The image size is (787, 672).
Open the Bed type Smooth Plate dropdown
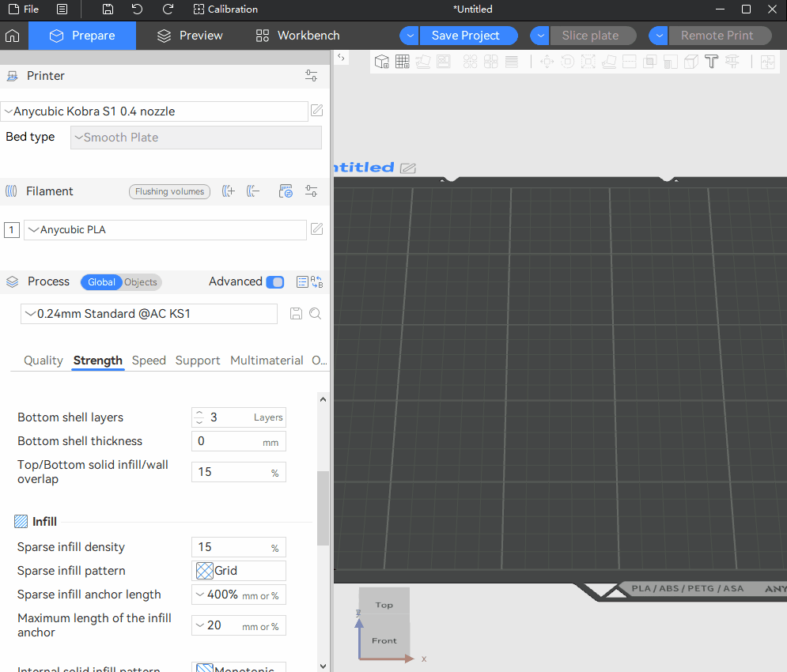pyautogui.click(x=196, y=138)
